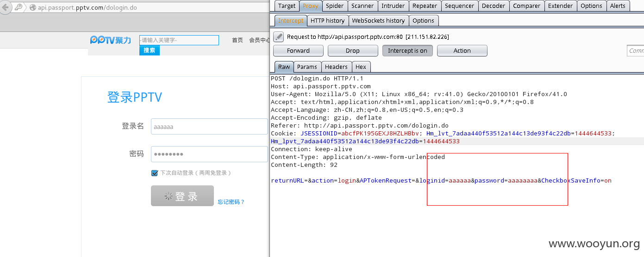Open the Target tab in Burp

[287, 6]
